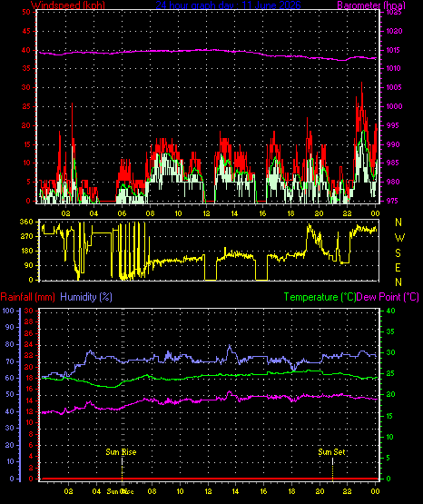
Task: Click the "14" hour label under the rainfall graph
Action: pos(235,491)
